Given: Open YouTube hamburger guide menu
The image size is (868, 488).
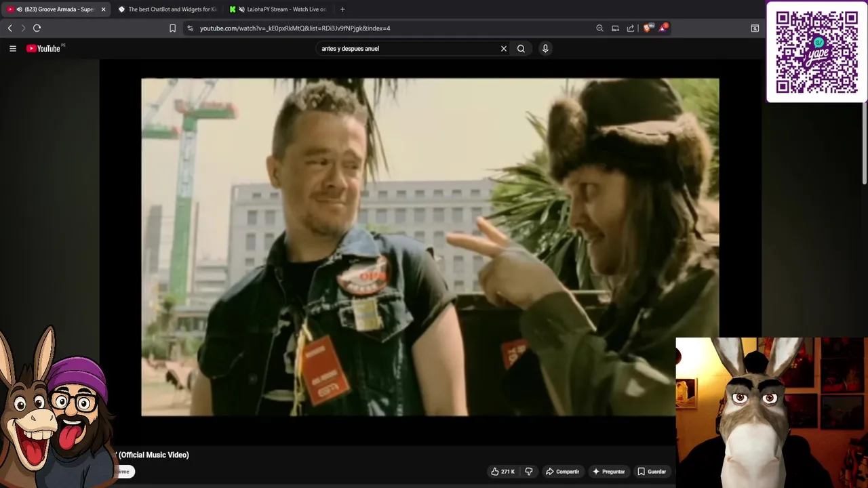Looking at the screenshot, I should [12, 48].
